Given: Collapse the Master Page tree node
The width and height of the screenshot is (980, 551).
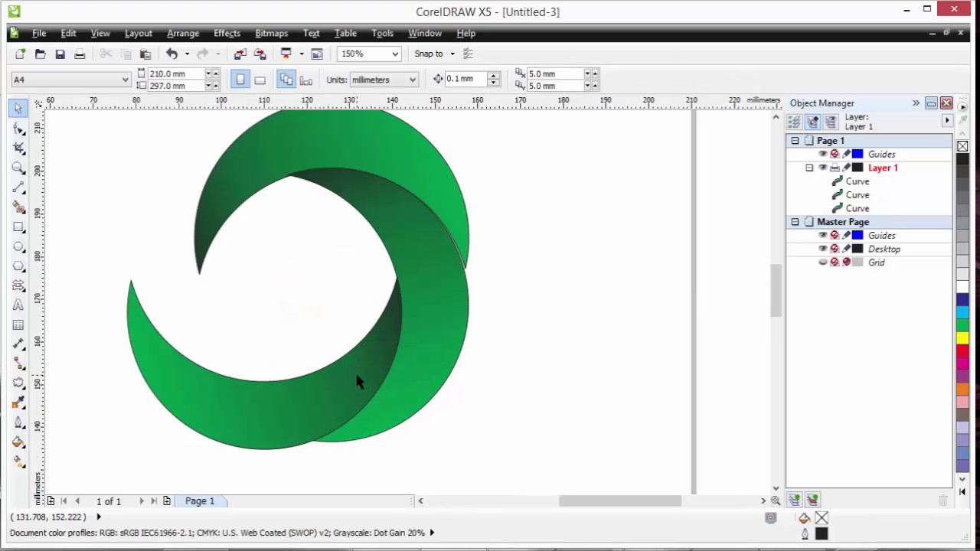Looking at the screenshot, I should coord(795,222).
